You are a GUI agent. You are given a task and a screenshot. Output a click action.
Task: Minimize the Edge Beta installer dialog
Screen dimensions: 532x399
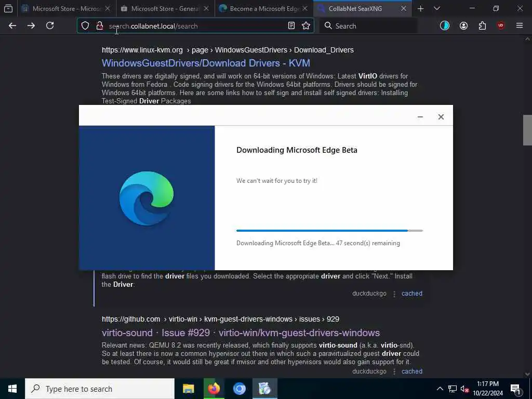pos(420,117)
